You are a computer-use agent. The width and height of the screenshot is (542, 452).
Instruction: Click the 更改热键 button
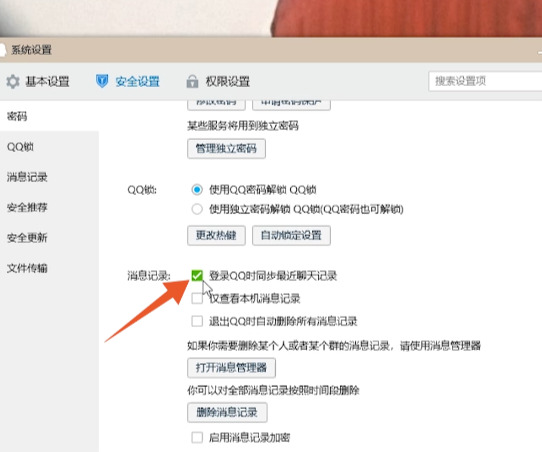216,235
